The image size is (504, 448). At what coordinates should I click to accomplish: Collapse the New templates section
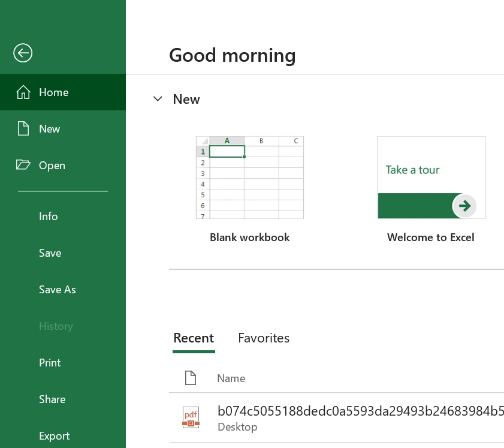pos(158,99)
